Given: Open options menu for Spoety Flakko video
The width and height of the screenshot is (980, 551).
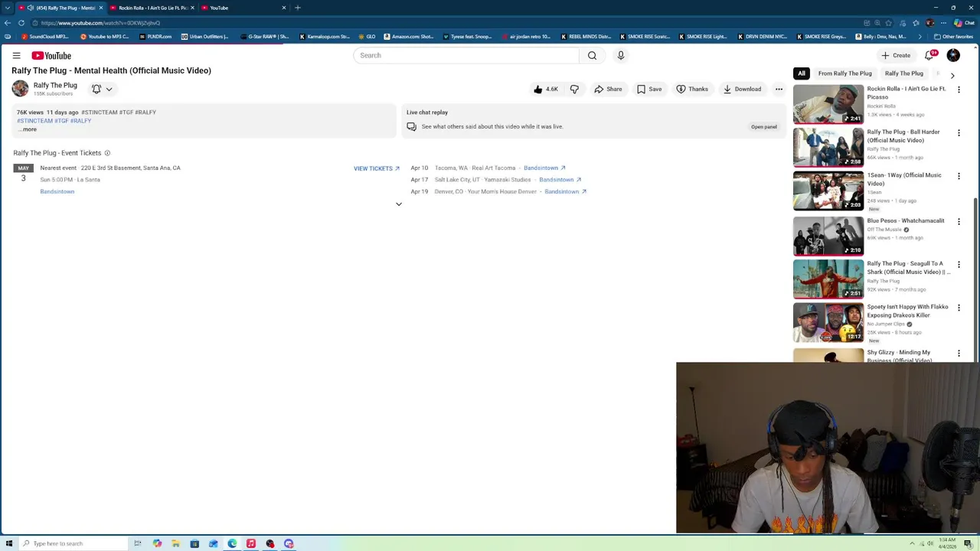Looking at the screenshot, I should click(959, 308).
